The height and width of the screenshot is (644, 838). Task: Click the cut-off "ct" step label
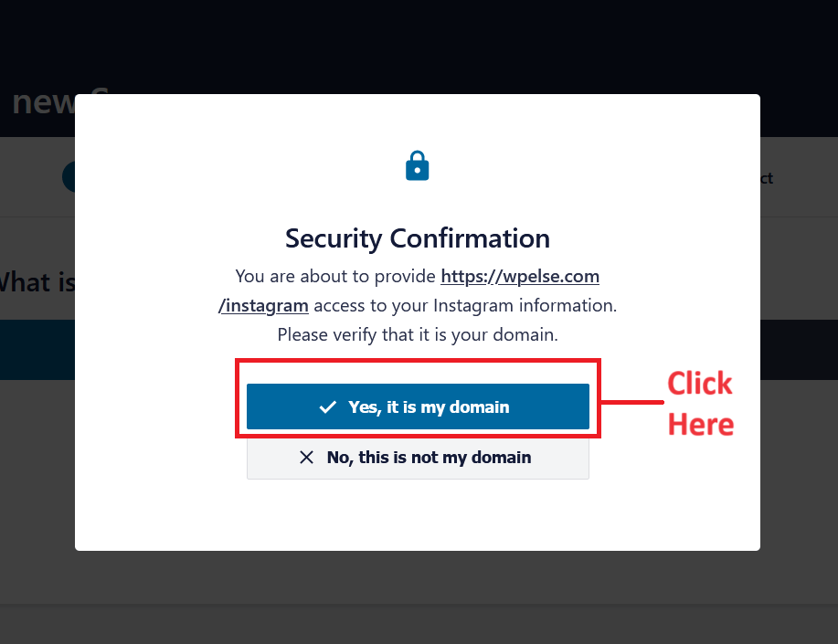(767, 178)
